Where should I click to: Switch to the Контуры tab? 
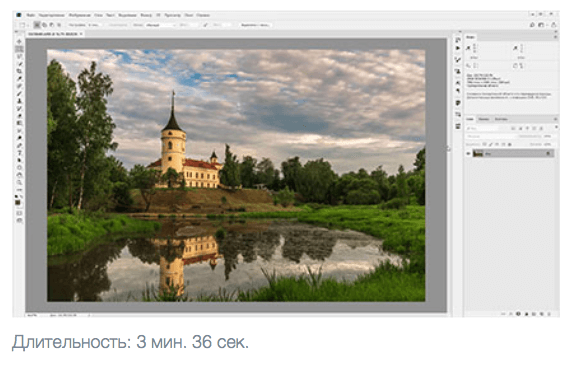click(x=501, y=119)
